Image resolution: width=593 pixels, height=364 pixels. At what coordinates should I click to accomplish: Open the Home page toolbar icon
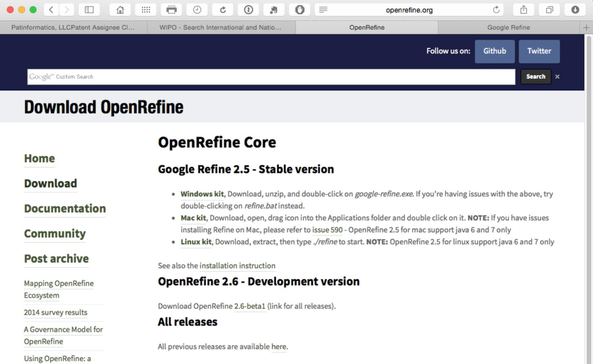tap(120, 10)
